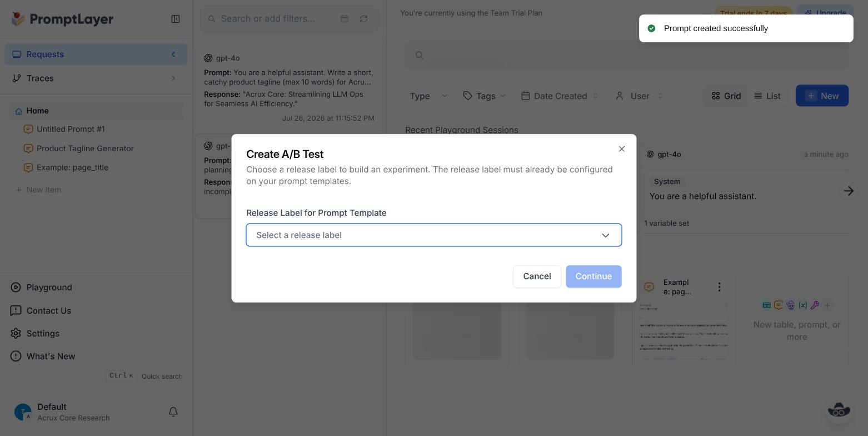Image resolution: width=868 pixels, height=436 pixels.
Task: Click the variable (x) icon
Action: pyautogui.click(x=803, y=305)
